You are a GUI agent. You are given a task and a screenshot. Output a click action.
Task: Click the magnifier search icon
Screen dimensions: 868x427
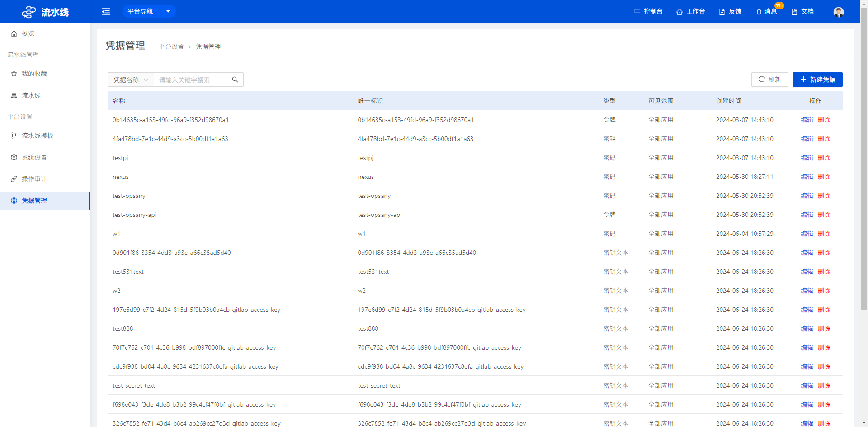click(235, 80)
